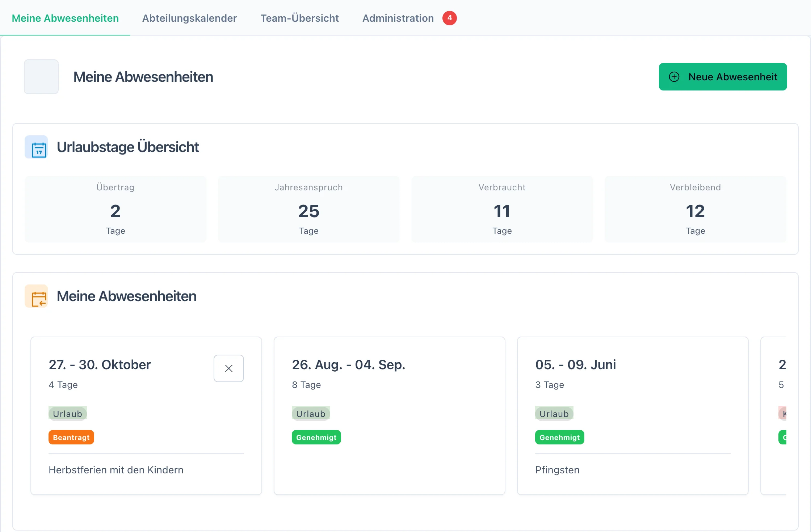Click the 8 Tage duration text
The image size is (811, 532).
307,385
